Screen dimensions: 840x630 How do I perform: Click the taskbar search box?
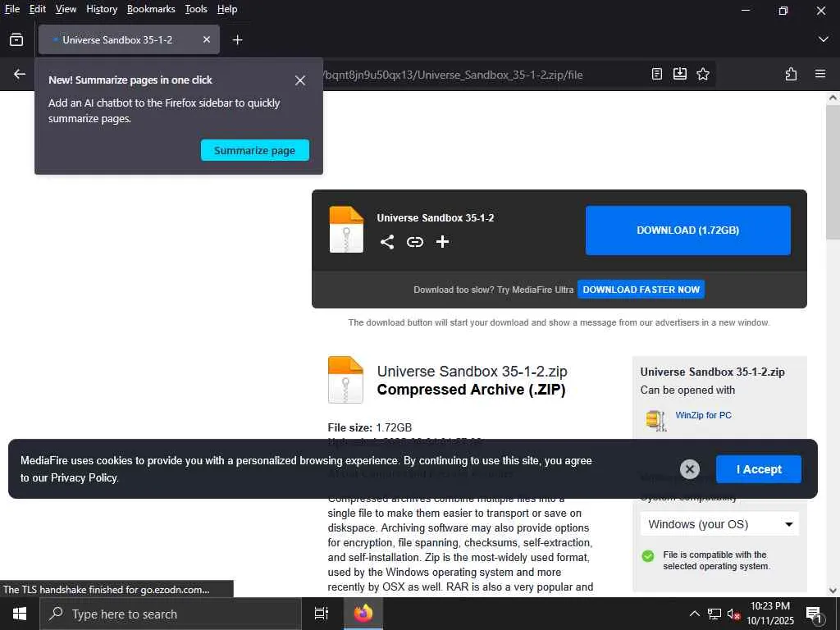coord(171,614)
